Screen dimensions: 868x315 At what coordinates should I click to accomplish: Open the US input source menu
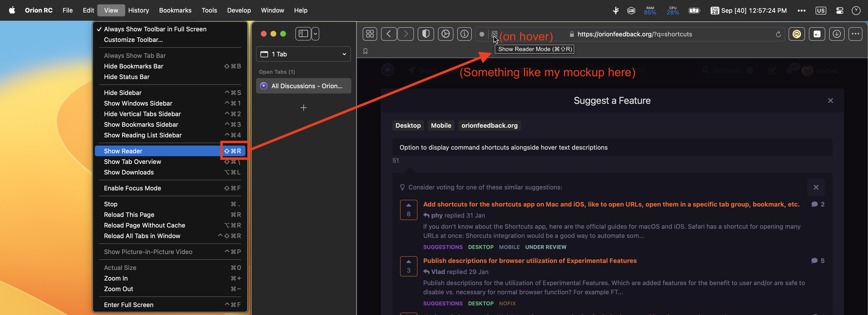820,10
